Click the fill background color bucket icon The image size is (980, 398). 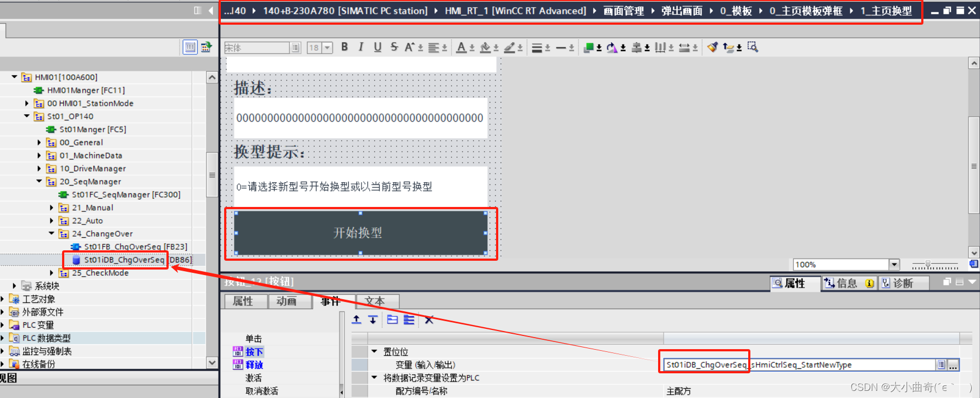486,47
